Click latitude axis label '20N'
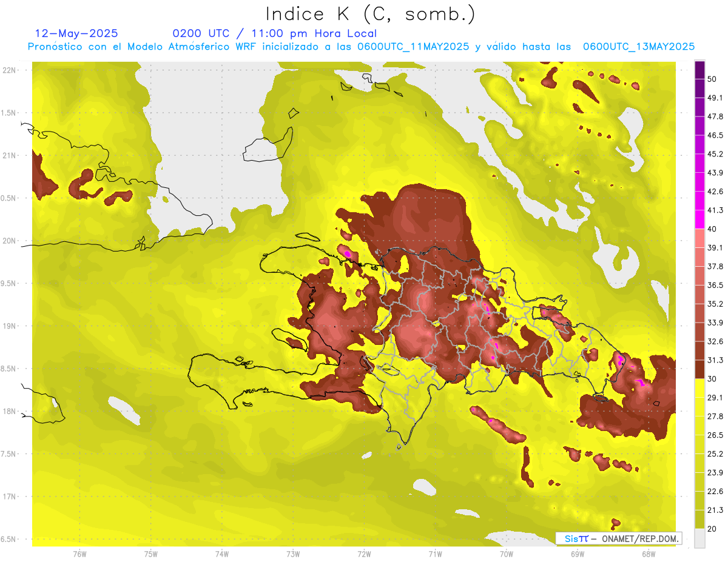Viewport: 728px width, 562px height. click(x=10, y=241)
